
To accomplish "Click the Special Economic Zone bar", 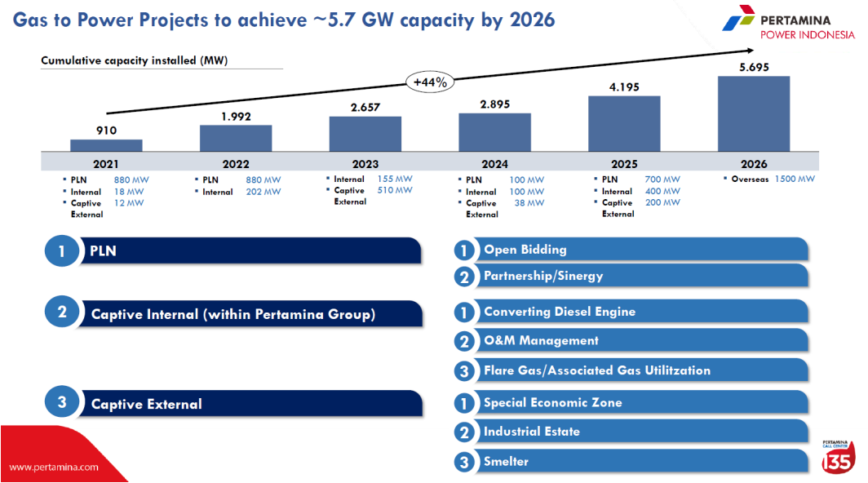I will coord(640,402).
